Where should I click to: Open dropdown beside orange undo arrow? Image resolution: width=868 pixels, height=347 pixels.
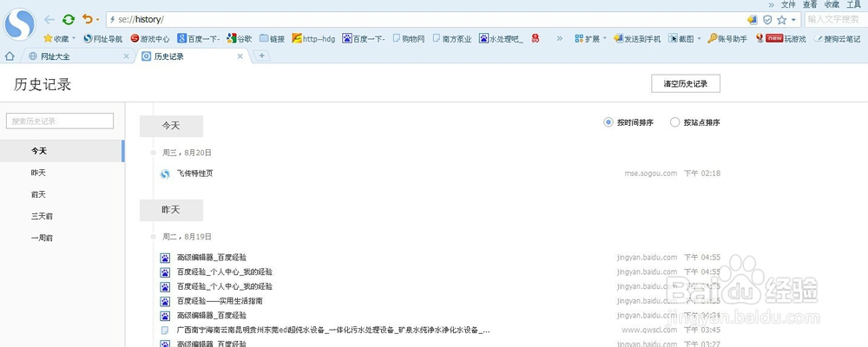[98, 20]
